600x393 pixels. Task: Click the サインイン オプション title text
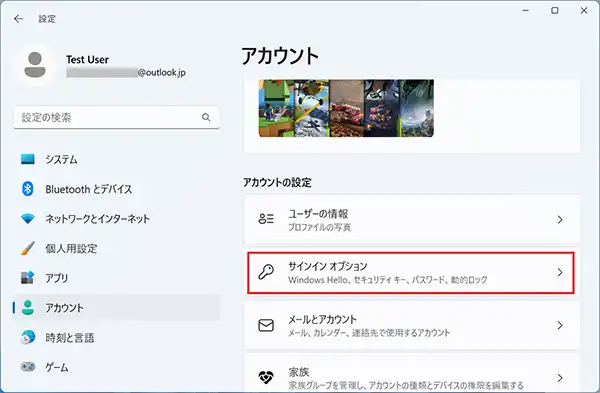click(328, 266)
